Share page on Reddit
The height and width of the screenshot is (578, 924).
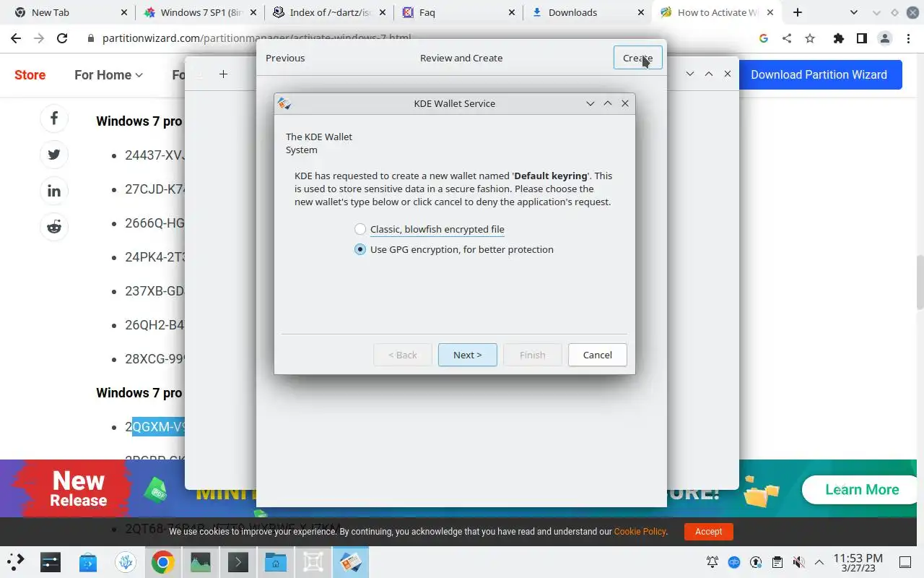coord(54,227)
